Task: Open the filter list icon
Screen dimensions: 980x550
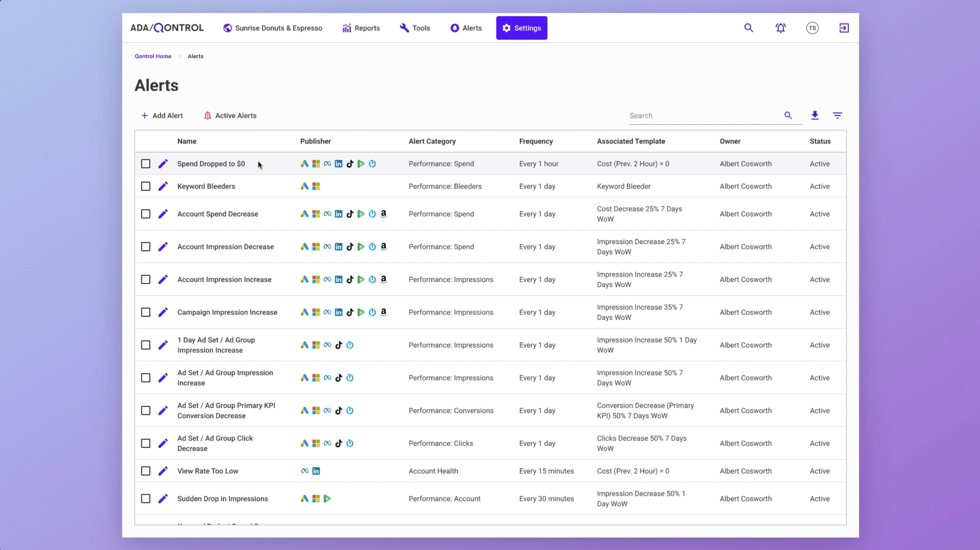Action: point(837,115)
